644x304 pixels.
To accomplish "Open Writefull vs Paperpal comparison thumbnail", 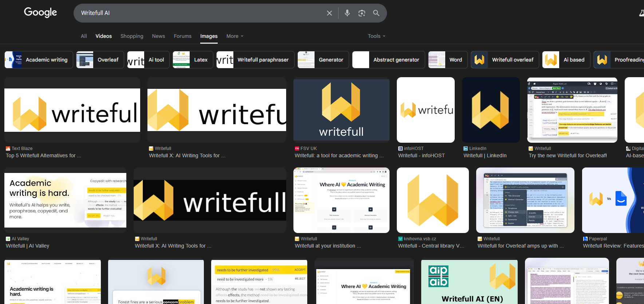I will [x=613, y=200].
